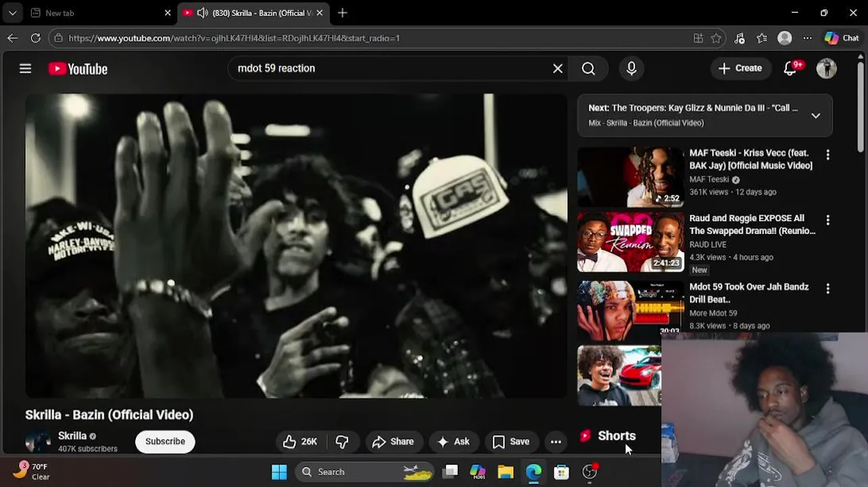Image resolution: width=868 pixels, height=487 pixels.
Task: Open the weather widget showing 70°F Clear
Action: click(x=33, y=471)
